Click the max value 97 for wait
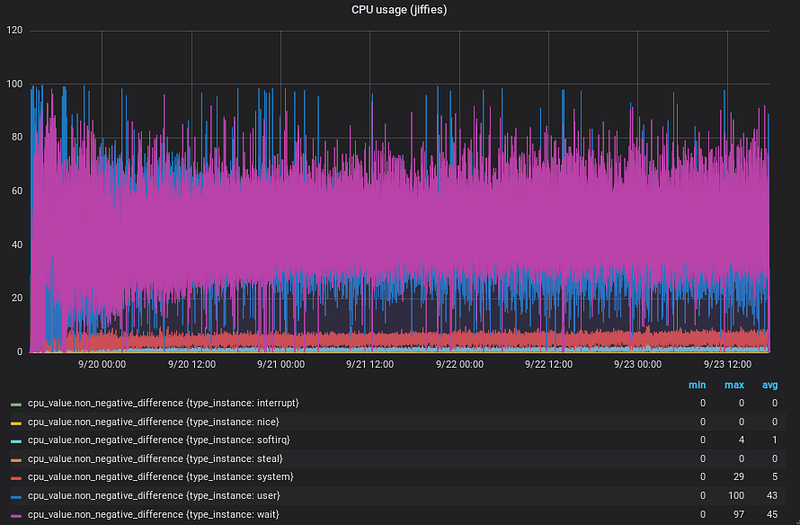Image resolution: width=800 pixels, height=525 pixels. point(738,514)
